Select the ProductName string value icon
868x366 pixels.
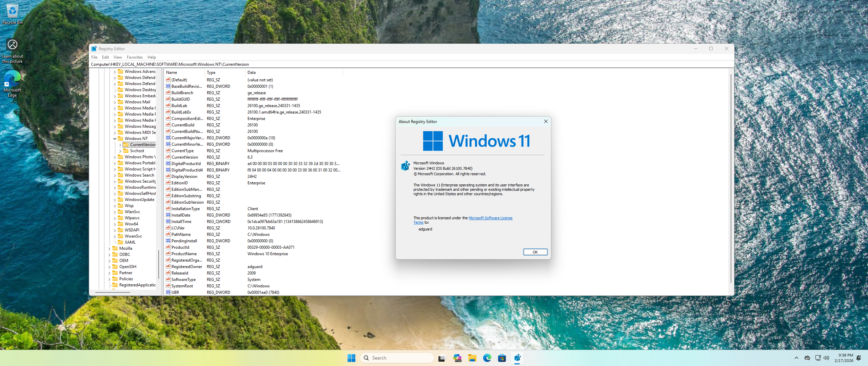tap(168, 253)
